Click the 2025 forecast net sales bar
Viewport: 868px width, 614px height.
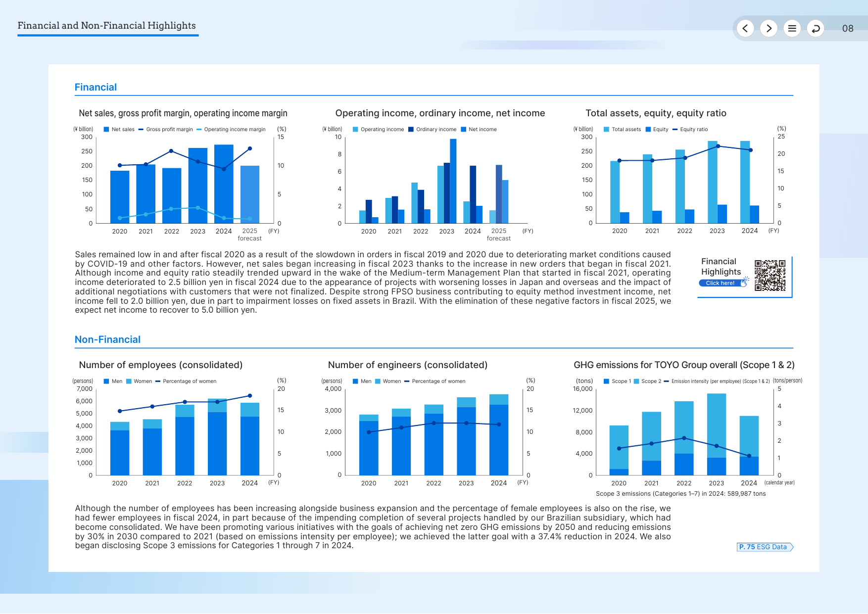(250, 194)
